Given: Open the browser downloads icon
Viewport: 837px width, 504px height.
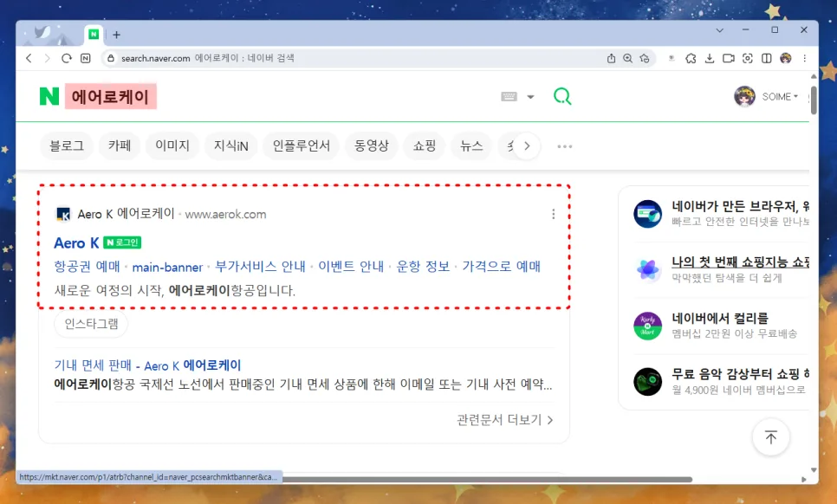Looking at the screenshot, I should pos(710,58).
